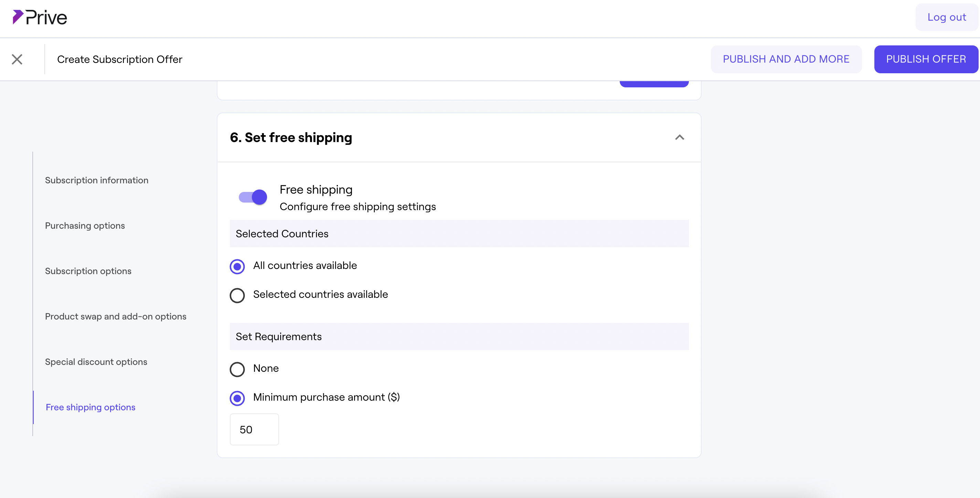Toggle the Free shipping switch off
Image resolution: width=980 pixels, height=498 pixels.
pyautogui.click(x=253, y=197)
